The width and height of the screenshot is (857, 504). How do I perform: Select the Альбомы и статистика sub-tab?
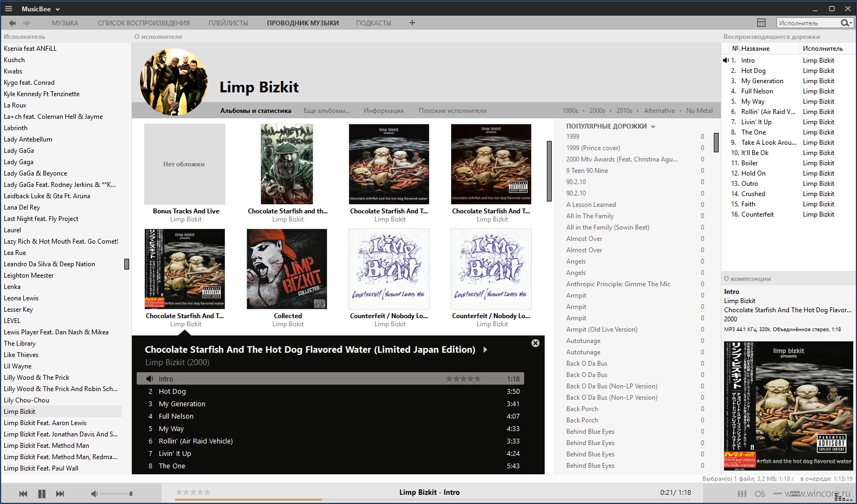(256, 111)
